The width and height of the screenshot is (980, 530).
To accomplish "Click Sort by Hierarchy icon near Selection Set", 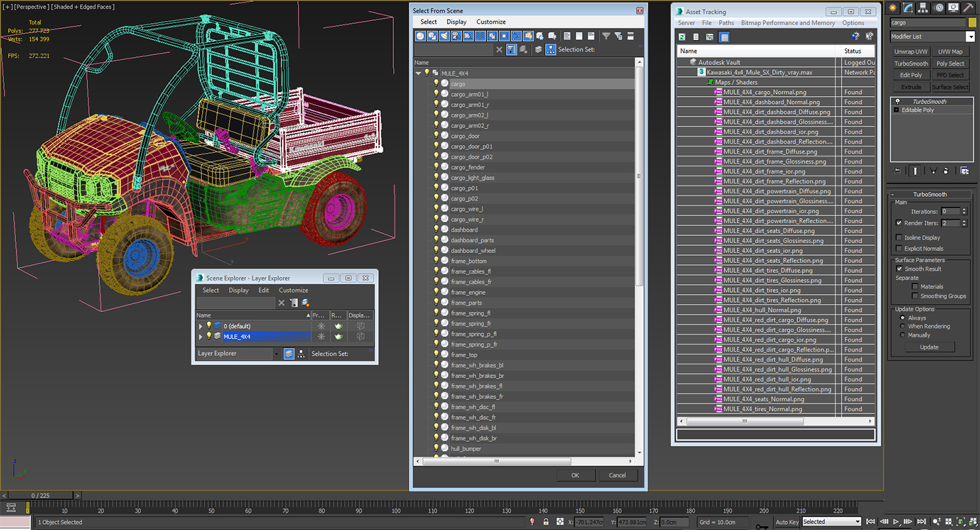I will (x=550, y=50).
